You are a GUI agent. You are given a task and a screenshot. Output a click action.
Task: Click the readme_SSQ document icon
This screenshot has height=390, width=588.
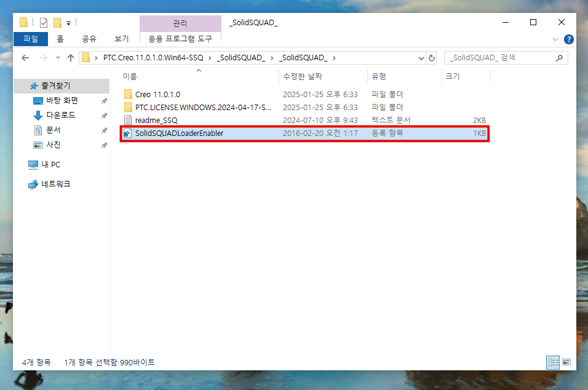(x=128, y=120)
